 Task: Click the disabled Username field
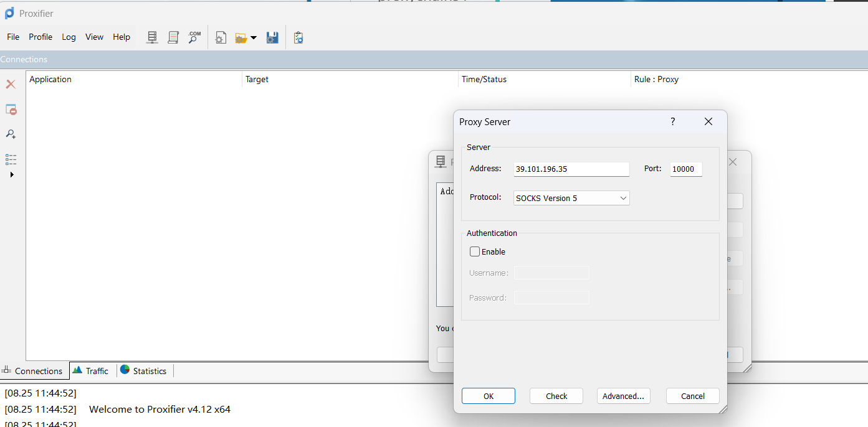(551, 273)
